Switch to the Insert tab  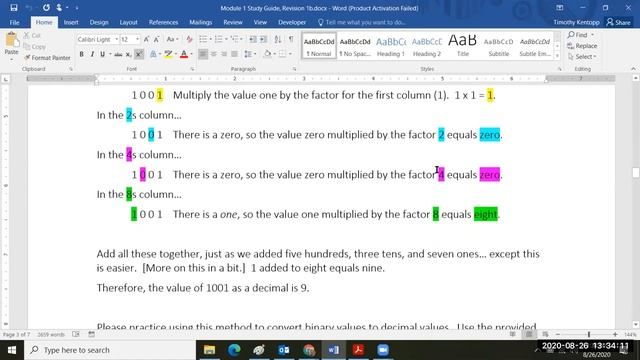click(x=71, y=22)
